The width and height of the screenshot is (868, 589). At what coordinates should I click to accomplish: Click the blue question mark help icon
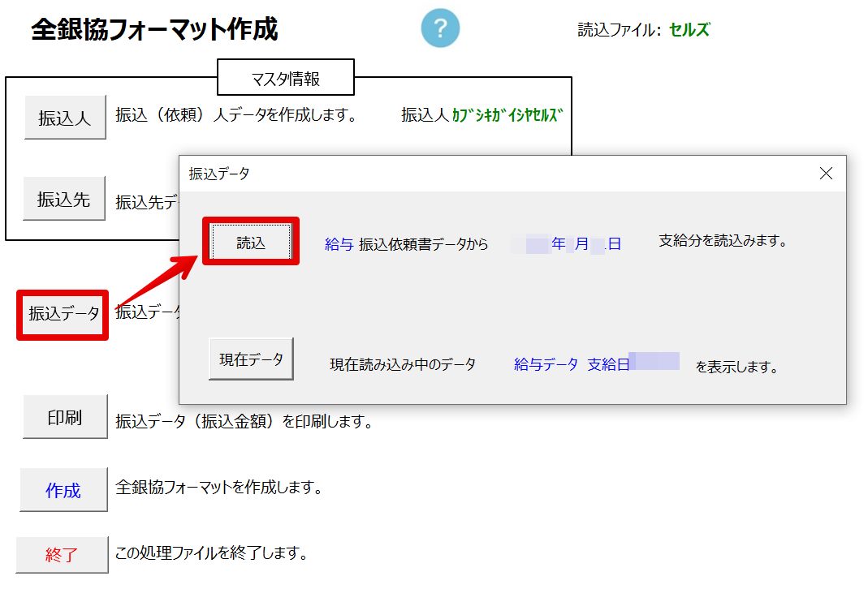[x=440, y=29]
